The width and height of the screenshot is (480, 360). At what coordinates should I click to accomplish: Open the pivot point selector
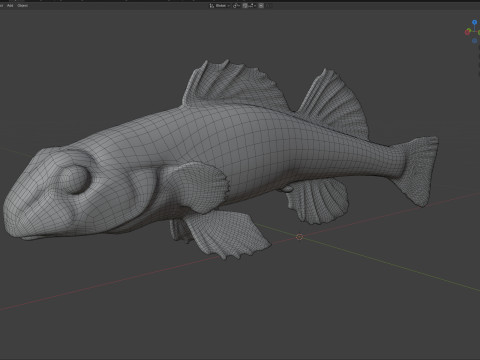pos(236,6)
